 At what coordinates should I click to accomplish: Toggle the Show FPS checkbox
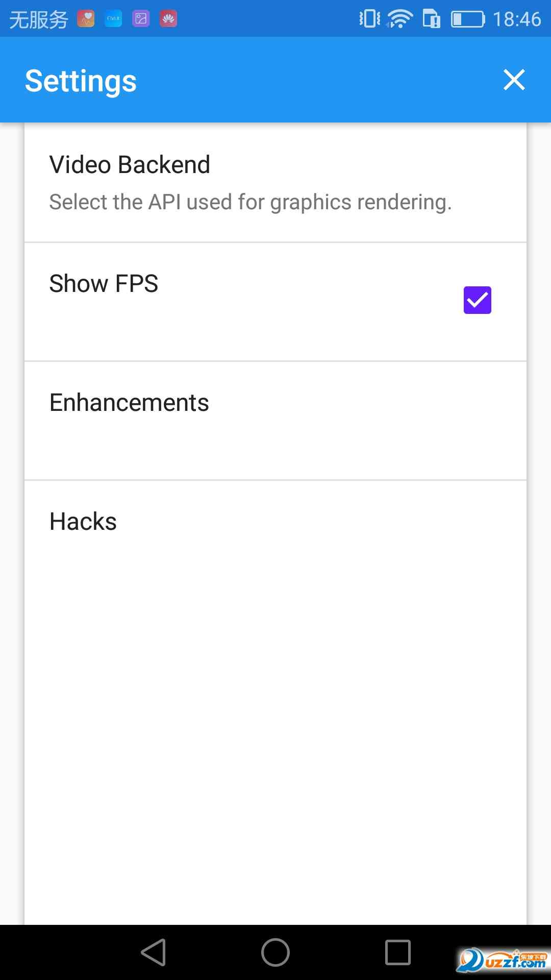pyautogui.click(x=477, y=300)
